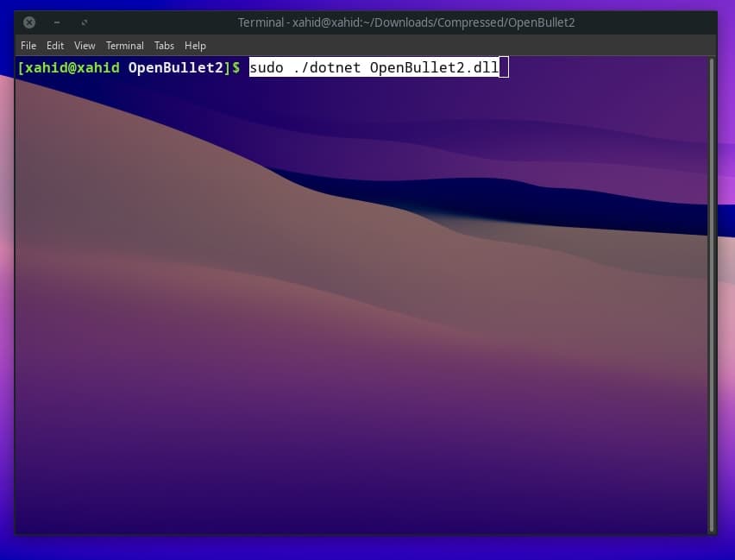The image size is (735, 560).
Task: Open the Tabs menu
Action: pos(164,46)
